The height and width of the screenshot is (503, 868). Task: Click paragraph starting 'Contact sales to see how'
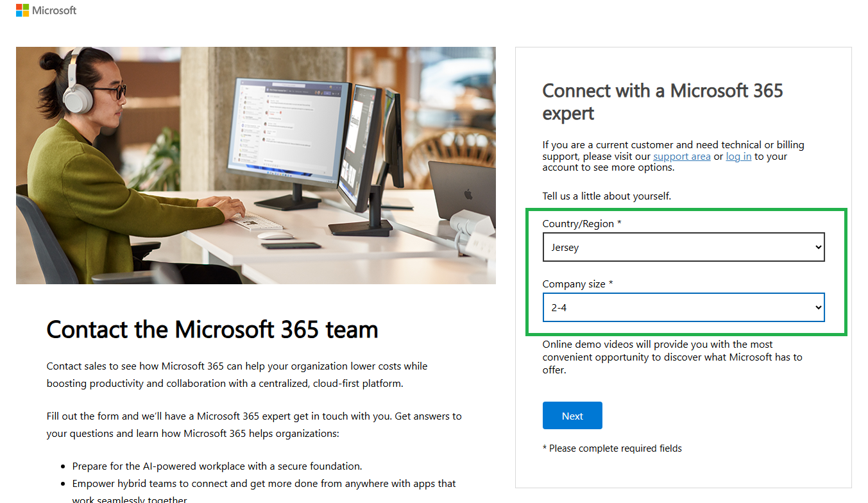point(237,375)
